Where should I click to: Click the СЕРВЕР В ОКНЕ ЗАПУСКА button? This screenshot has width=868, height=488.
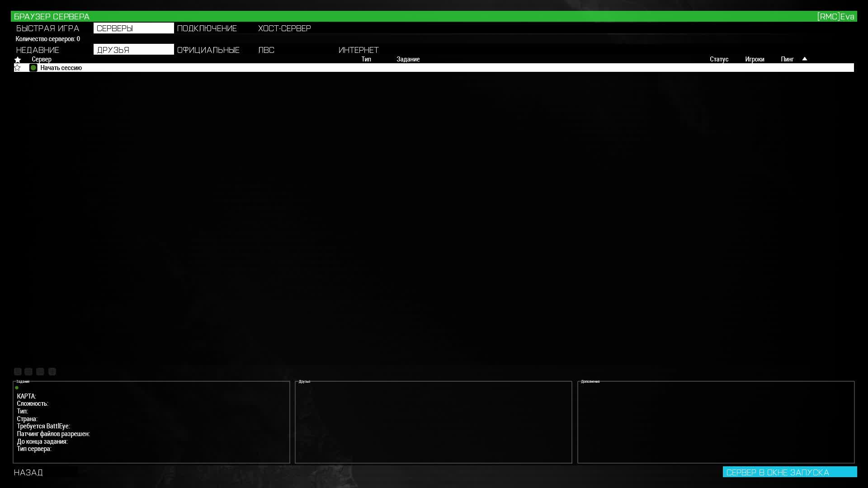coord(789,472)
